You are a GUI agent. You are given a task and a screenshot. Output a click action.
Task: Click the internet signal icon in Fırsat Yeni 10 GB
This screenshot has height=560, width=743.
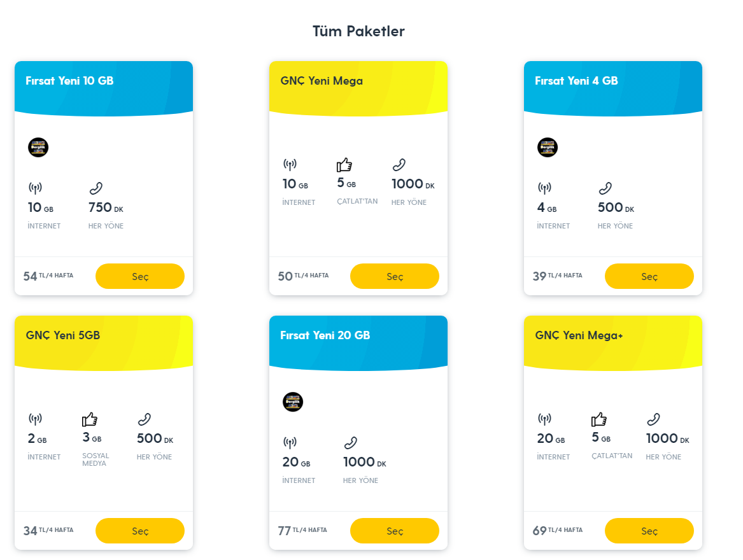coord(35,188)
